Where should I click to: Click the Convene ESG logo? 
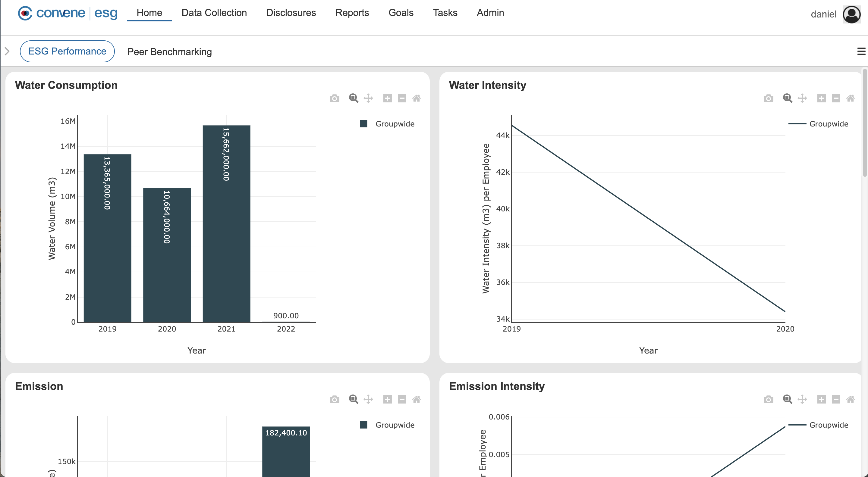[x=68, y=13]
